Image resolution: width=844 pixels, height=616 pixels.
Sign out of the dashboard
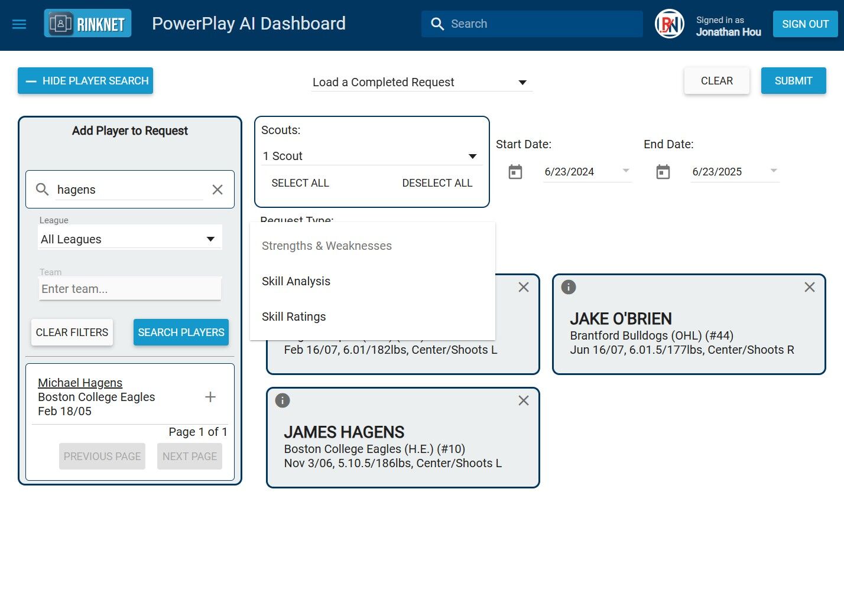(806, 24)
